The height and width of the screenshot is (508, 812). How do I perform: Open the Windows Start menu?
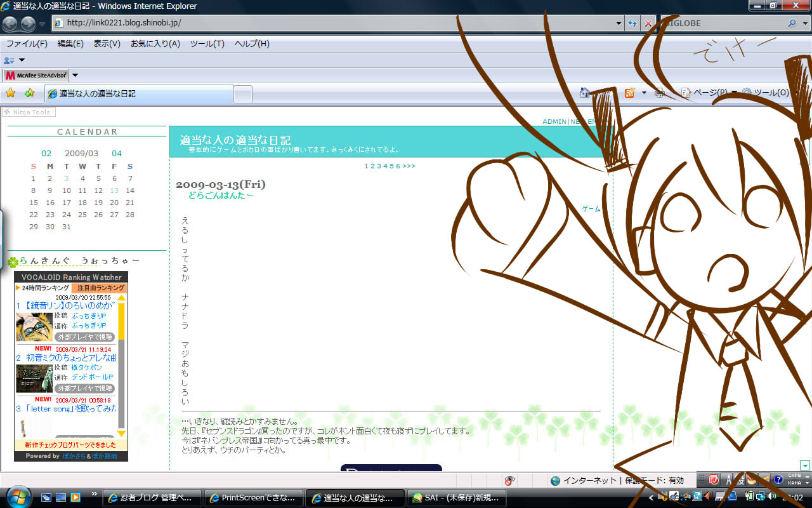(x=18, y=496)
